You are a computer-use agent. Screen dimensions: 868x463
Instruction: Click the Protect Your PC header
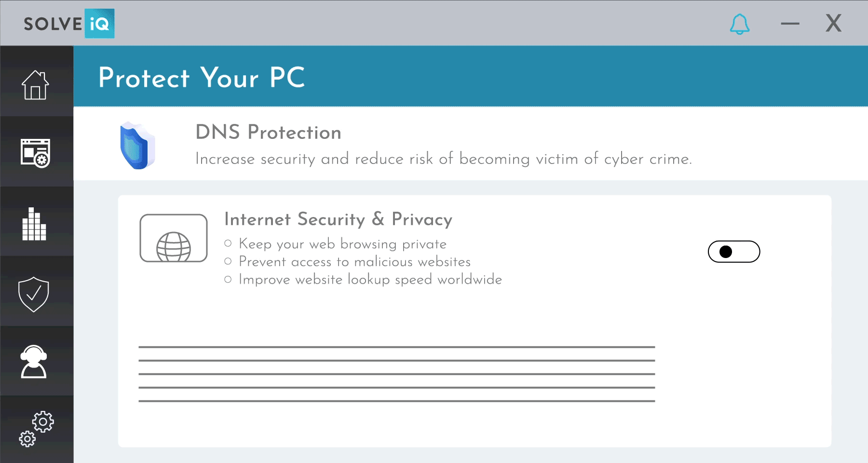[202, 78]
